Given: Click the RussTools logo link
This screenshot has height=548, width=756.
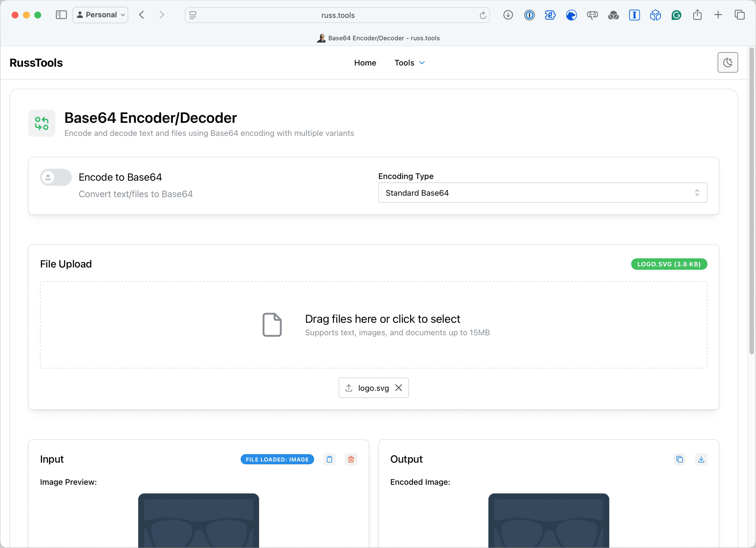Looking at the screenshot, I should (x=36, y=63).
